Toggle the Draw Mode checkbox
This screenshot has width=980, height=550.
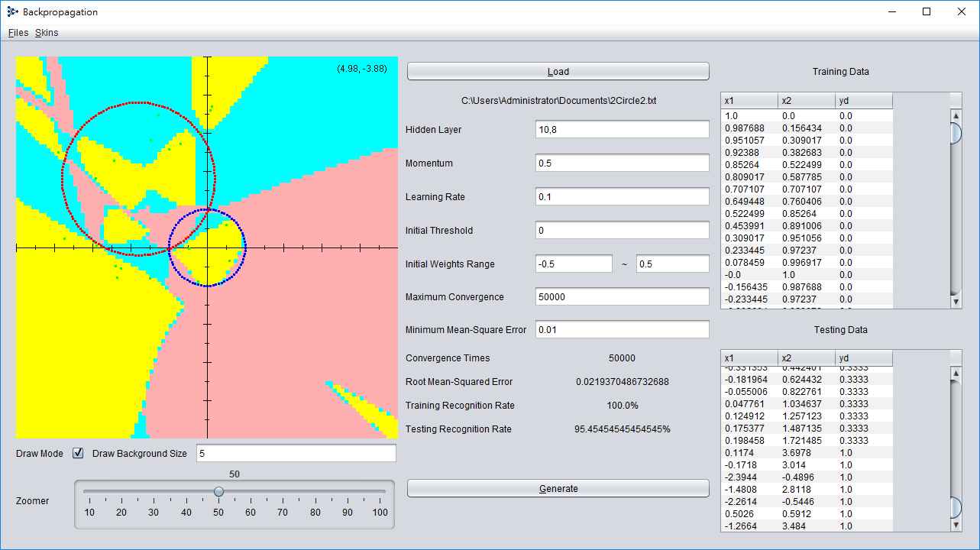tap(78, 453)
